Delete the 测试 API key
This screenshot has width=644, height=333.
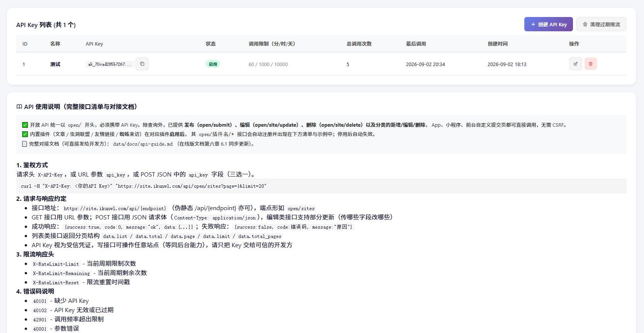click(590, 64)
